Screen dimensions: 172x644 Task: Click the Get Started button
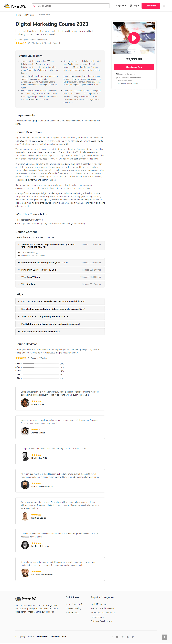point(150,6)
